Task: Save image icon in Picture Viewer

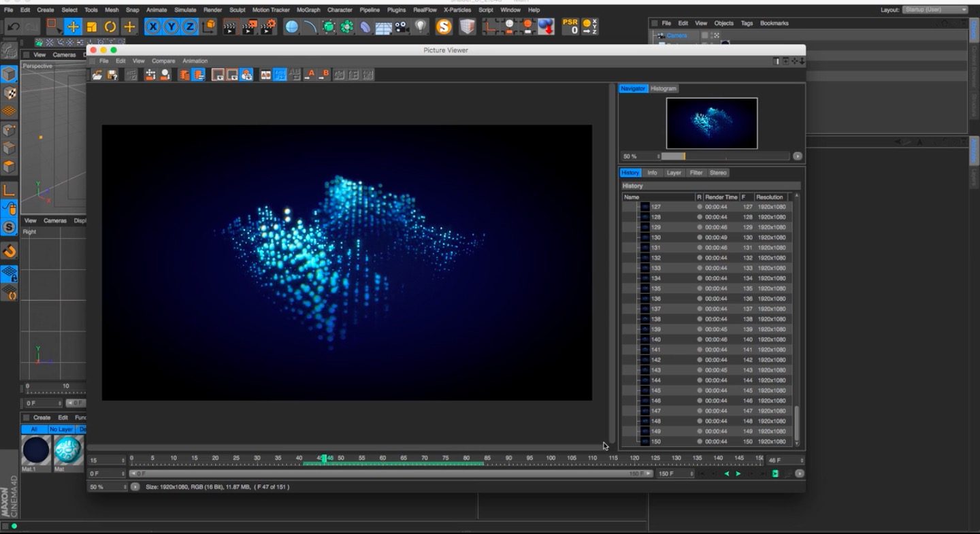Action: tap(112, 75)
